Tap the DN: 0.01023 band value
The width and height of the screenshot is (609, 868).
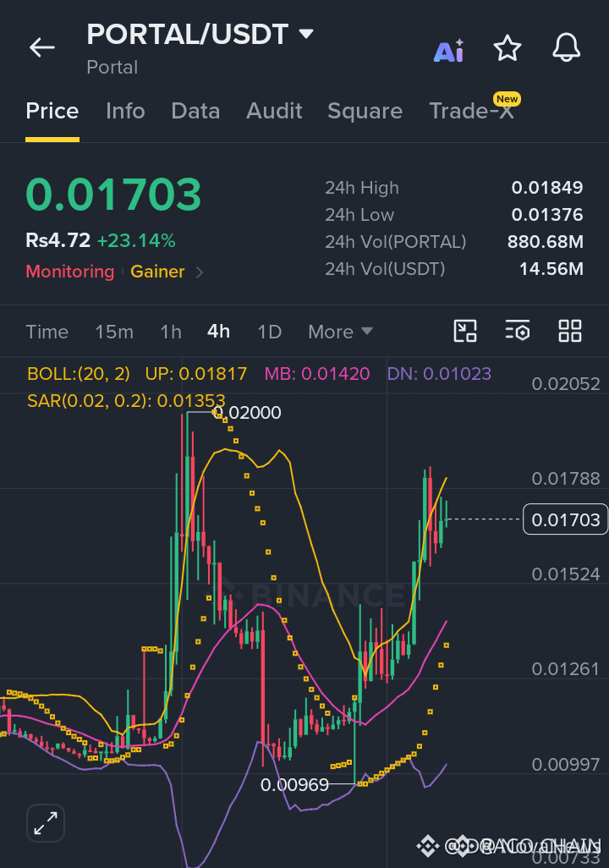tap(439, 374)
